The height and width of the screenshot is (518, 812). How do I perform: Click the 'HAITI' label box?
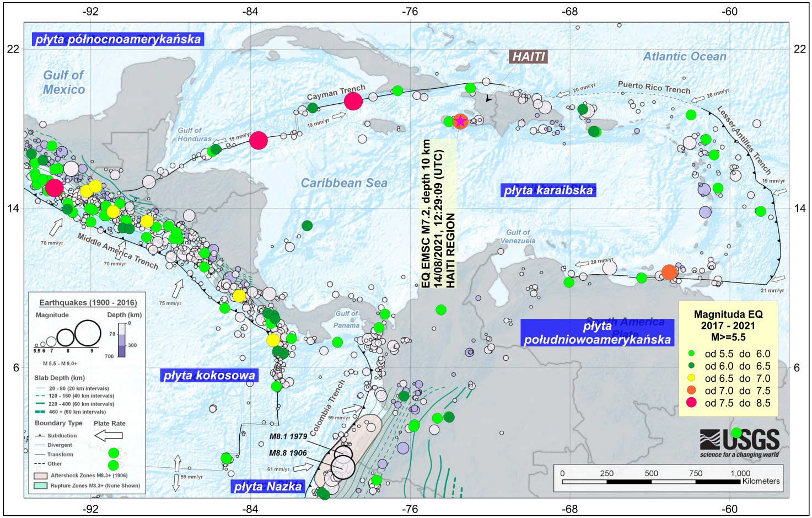click(x=528, y=56)
